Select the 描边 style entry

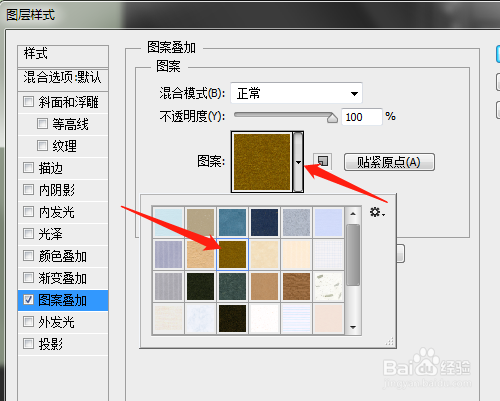(51, 168)
